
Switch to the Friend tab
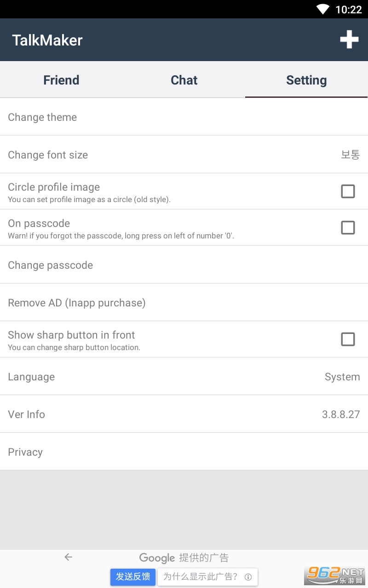(x=61, y=80)
